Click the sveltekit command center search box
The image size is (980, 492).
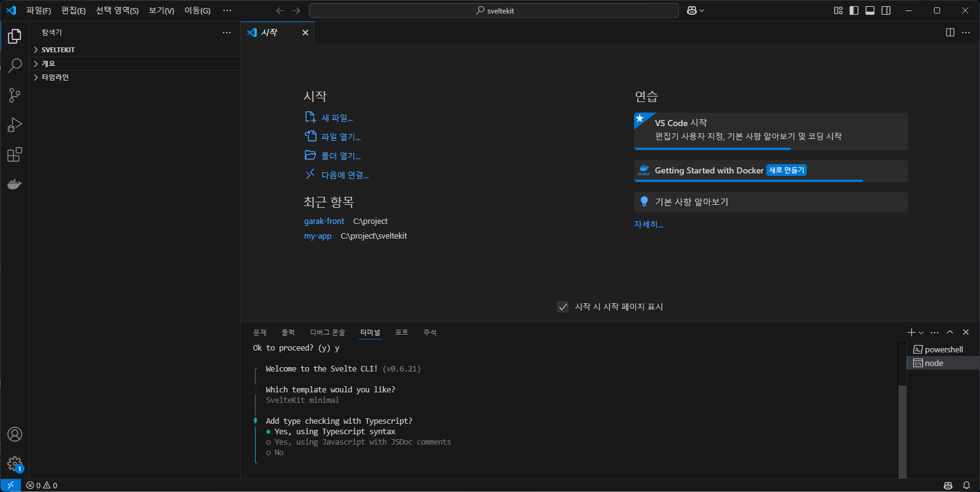point(494,10)
